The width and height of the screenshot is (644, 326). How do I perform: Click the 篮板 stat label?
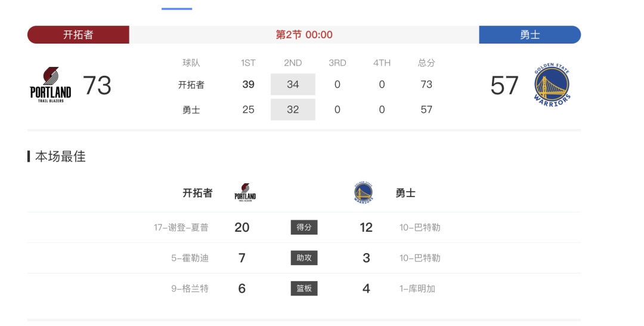(x=304, y=288)
